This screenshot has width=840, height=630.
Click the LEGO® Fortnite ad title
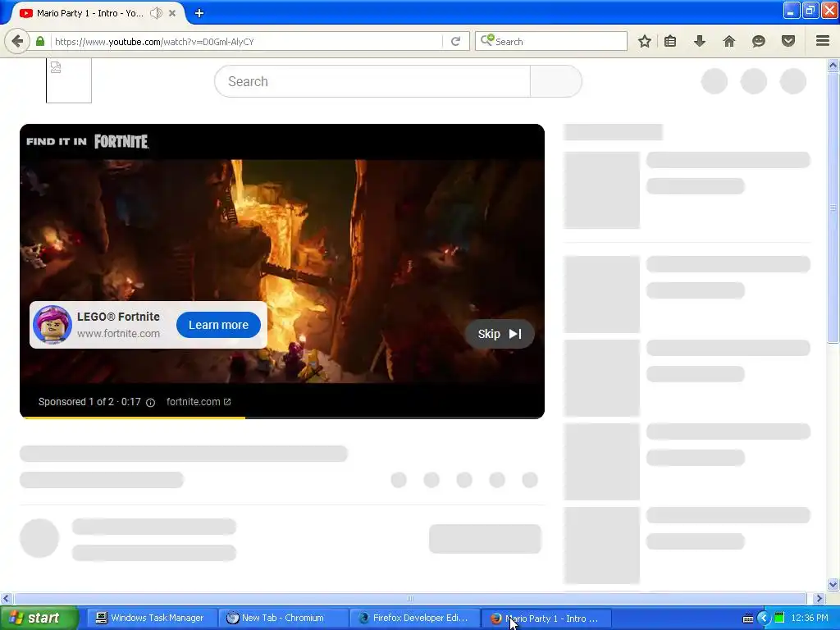[x=118, y=317]
